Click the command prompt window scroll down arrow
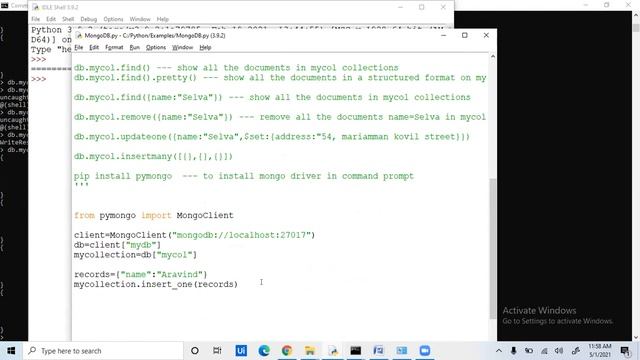Image resolution: width=640 pixels, height=360 pixels. click(x=636, y=338)
